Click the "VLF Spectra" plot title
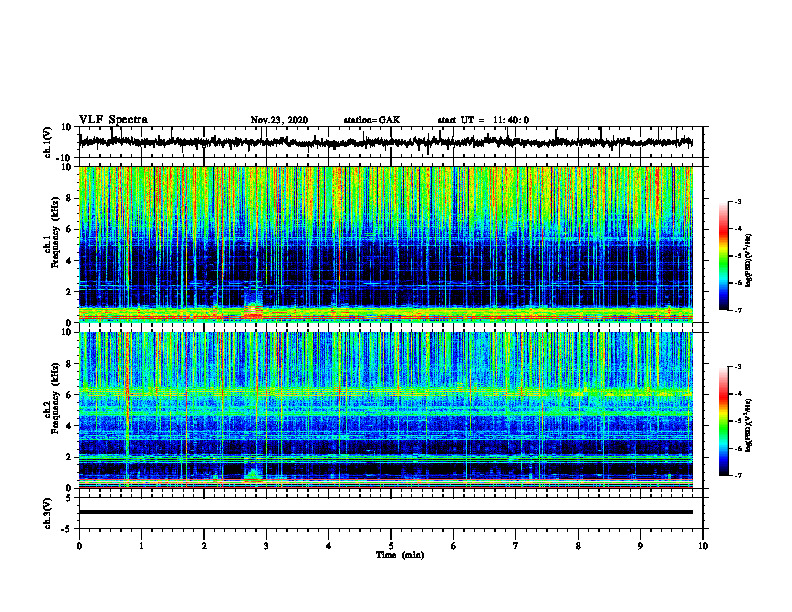 click(113, 120)
